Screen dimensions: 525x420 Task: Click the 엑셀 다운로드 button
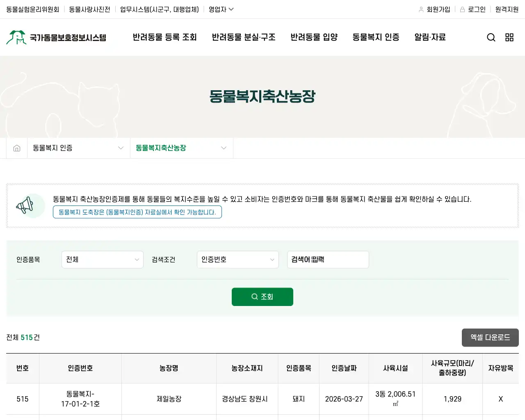[x=490, y=338]
